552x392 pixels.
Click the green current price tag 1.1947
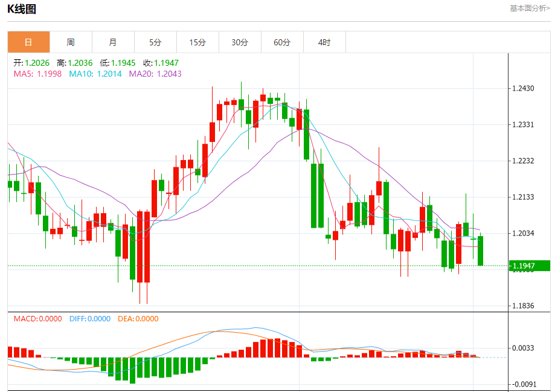click(x=530, y=266)
